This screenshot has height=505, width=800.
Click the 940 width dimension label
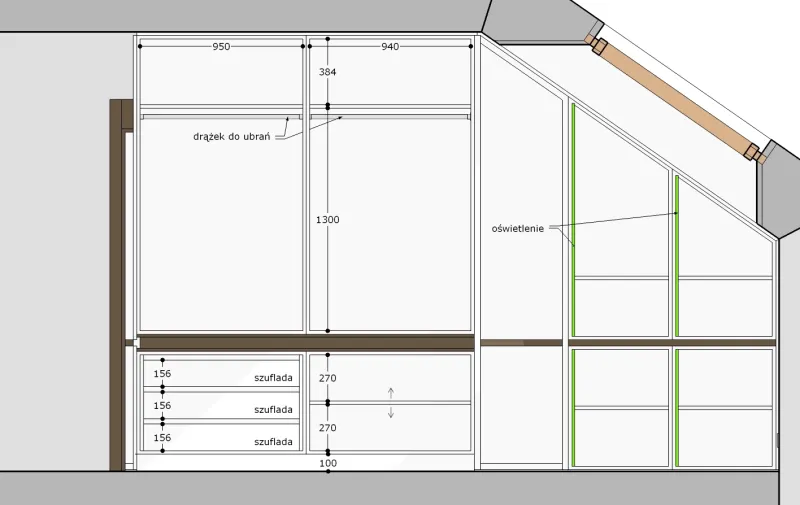(x=390, y=46)
